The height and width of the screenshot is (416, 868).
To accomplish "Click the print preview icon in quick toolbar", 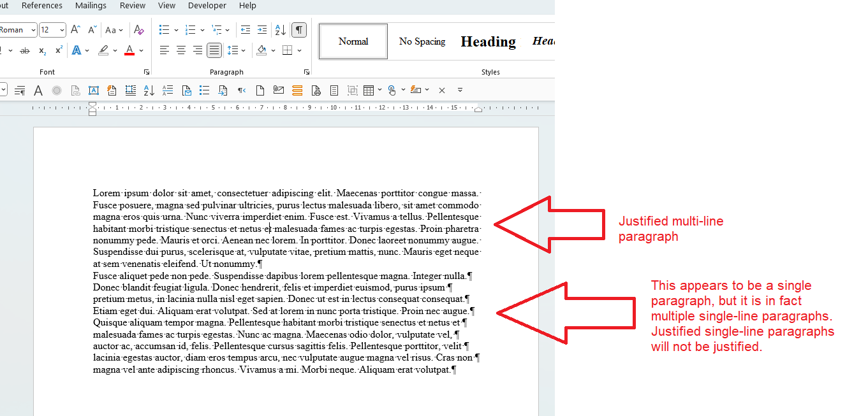I will pyautogui.click(x=316, y=90).
